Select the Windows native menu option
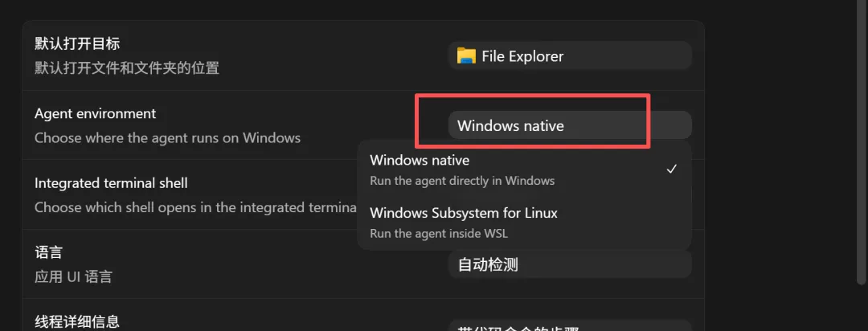Image resolution: width=868 pixels, height=331 pixels. click(x=524, y=170)
